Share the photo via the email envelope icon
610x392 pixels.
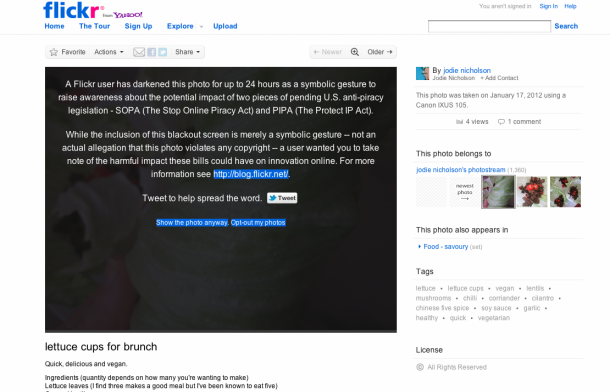point(139,52)
